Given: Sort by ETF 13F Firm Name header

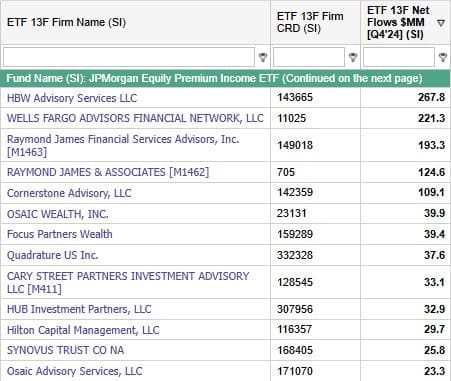Looking at the screenshot, I should tap(66, 22).
